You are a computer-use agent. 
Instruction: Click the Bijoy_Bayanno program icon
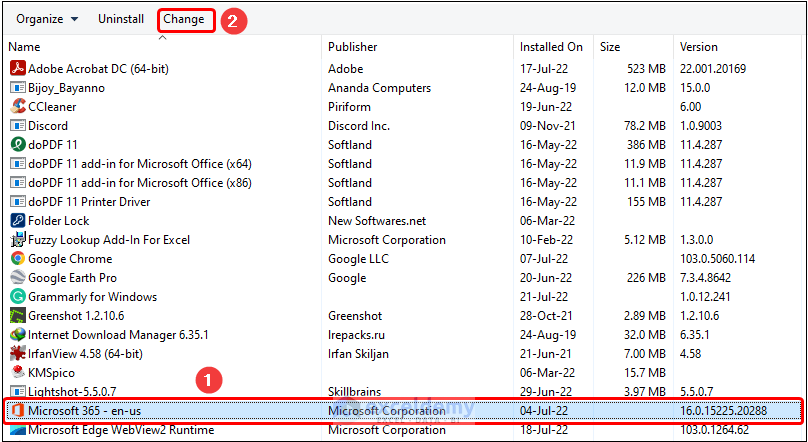(18, 88)
